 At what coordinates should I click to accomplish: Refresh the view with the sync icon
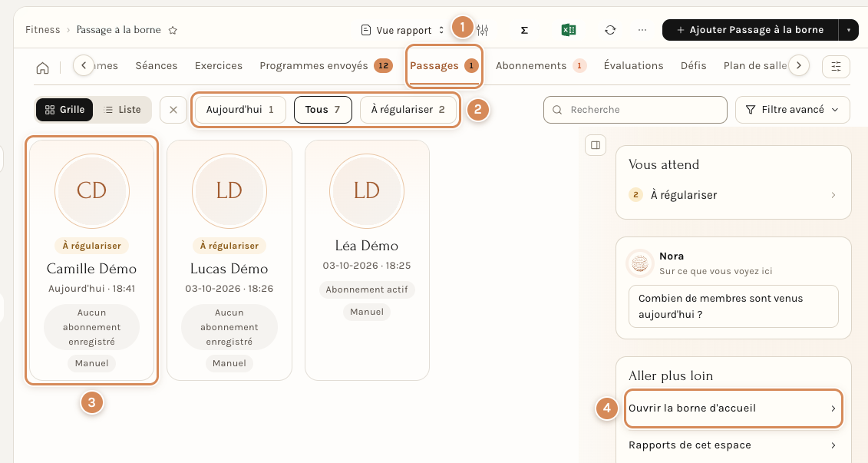point(610,30)
